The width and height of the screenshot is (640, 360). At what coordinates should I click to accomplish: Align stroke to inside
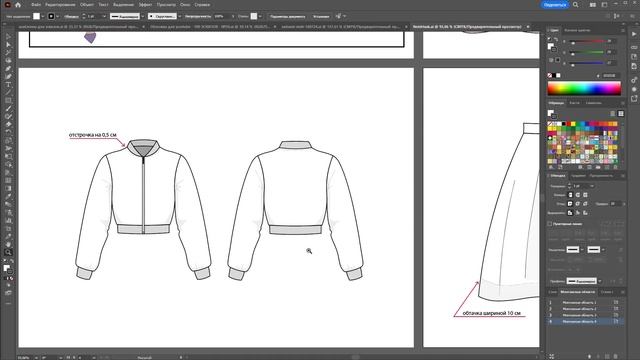pyautogui.click(x=578, y=213)
